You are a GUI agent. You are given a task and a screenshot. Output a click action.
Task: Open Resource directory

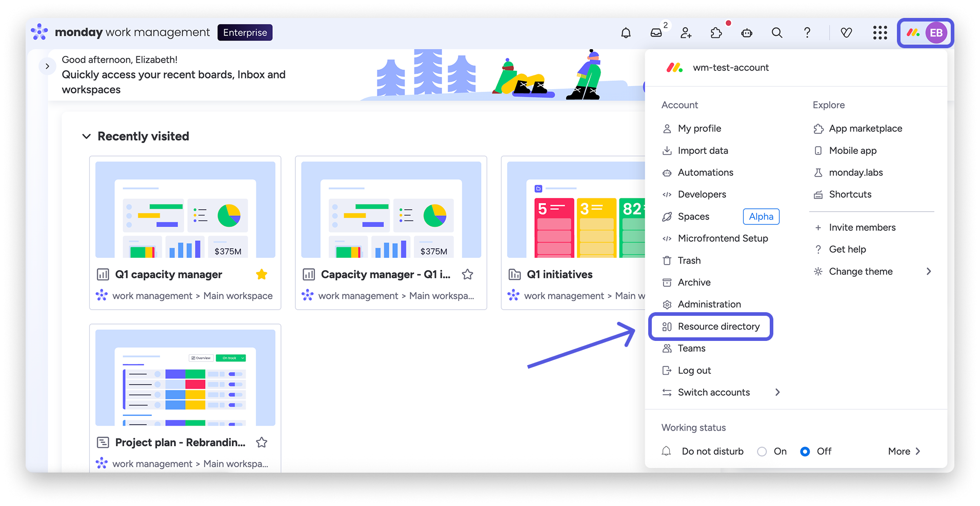coord(711,327)
